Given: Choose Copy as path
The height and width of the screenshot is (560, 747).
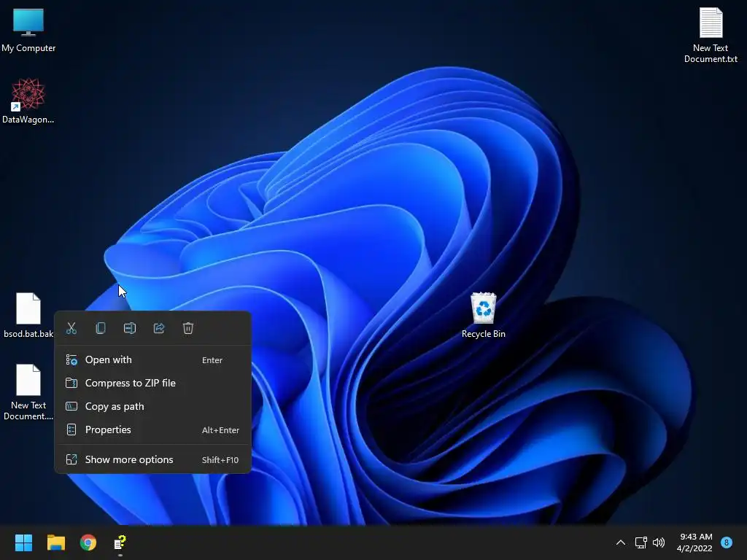Looking at the screenshot, I should click(153, 406).
